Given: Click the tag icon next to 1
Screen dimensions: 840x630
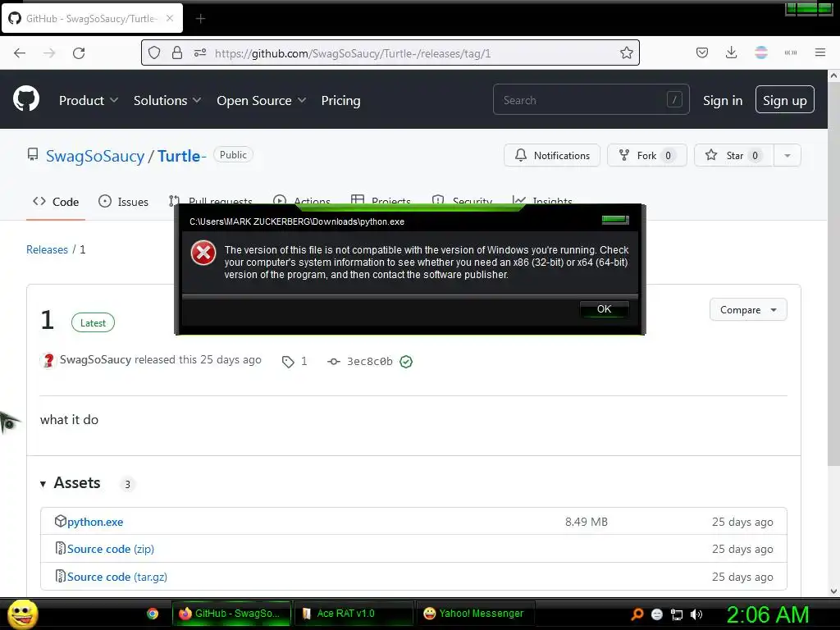Looking at the screenshot, I should (x=288, y=362).
